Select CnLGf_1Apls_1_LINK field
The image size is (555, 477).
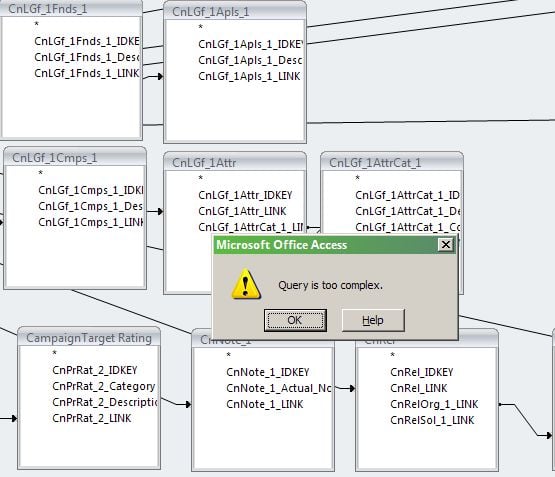(249, 76)
